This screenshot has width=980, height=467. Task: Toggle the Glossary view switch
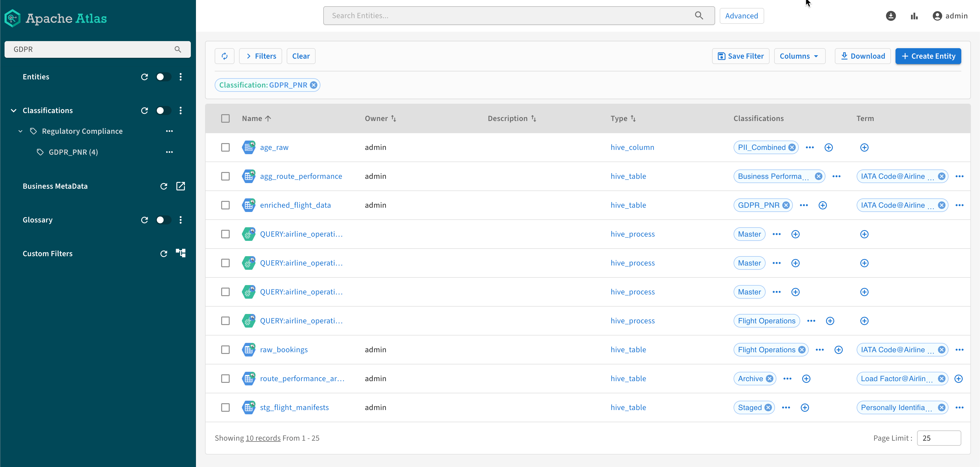(x=163, y=220)
